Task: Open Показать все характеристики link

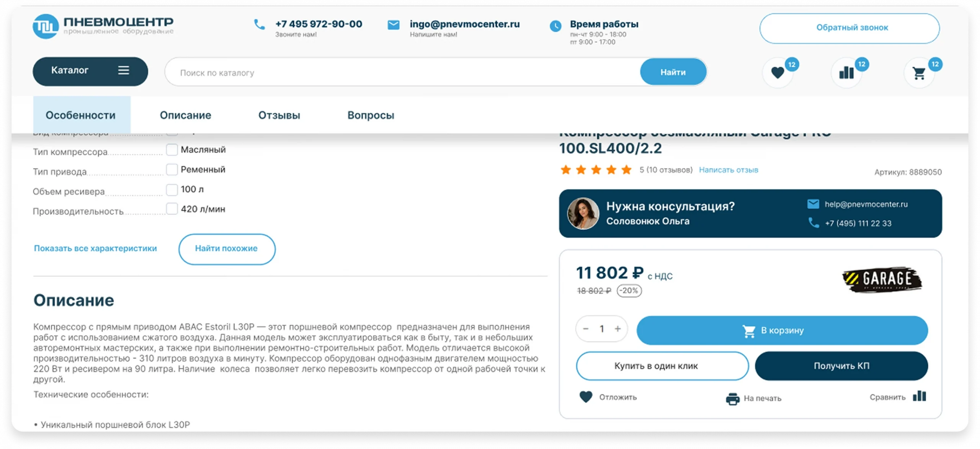Action: tap(95, 248)
